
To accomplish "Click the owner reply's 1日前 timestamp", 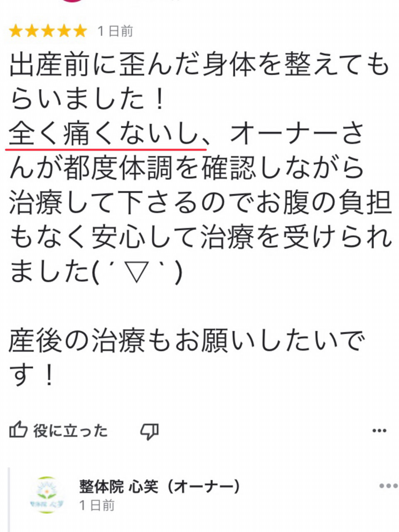I will 97,505.
